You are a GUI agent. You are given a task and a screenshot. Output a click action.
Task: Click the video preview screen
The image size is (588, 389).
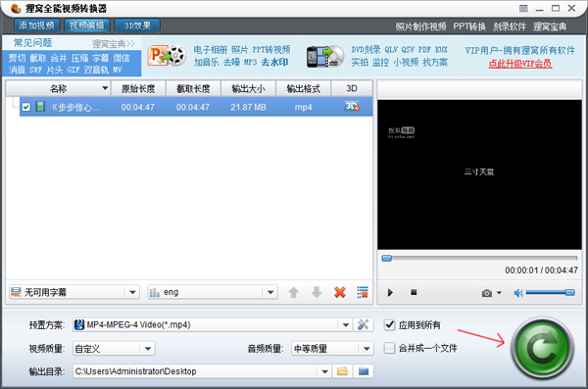479,174
